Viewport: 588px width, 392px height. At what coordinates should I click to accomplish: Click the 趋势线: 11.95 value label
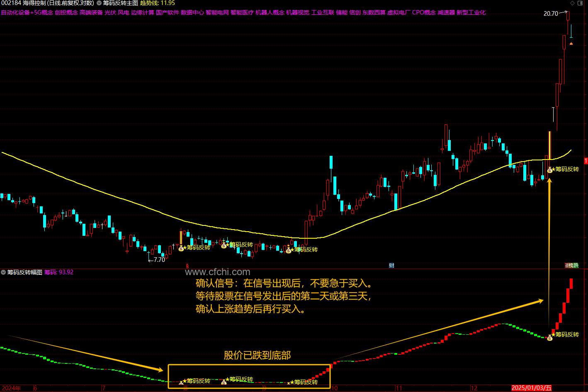[158, 3]
